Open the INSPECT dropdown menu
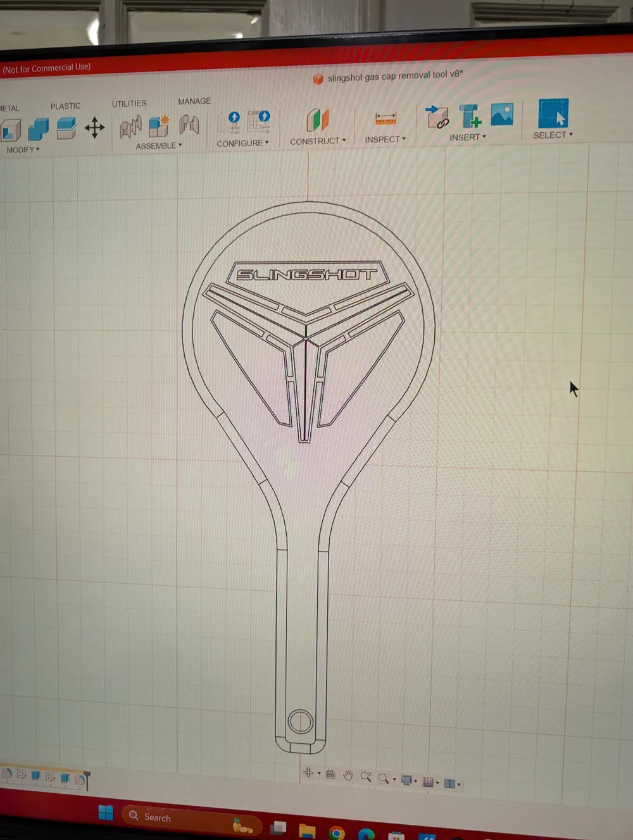This screenshot has height=840, width=633. pyautogui.click(x=385, y=139)
